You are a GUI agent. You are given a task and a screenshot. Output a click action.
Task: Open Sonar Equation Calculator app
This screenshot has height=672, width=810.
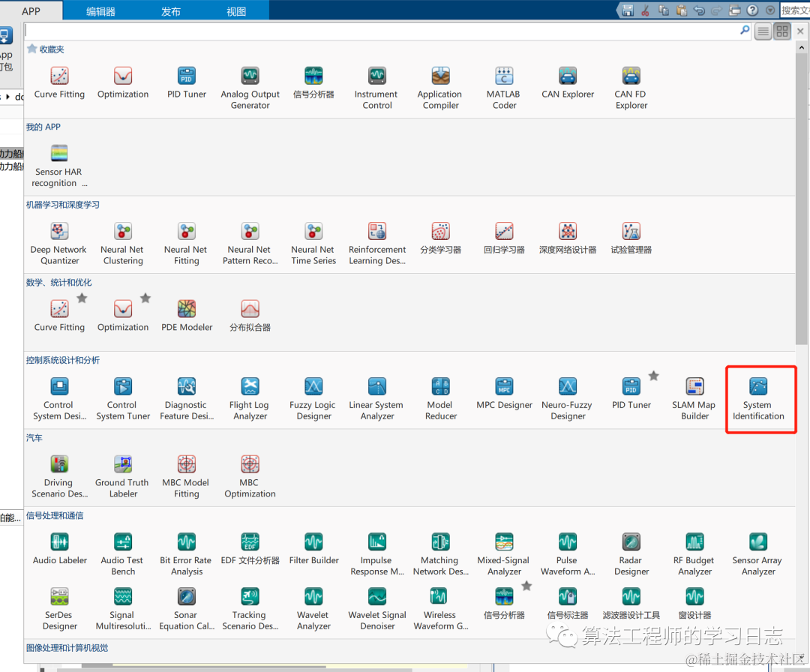coord(187,609)
